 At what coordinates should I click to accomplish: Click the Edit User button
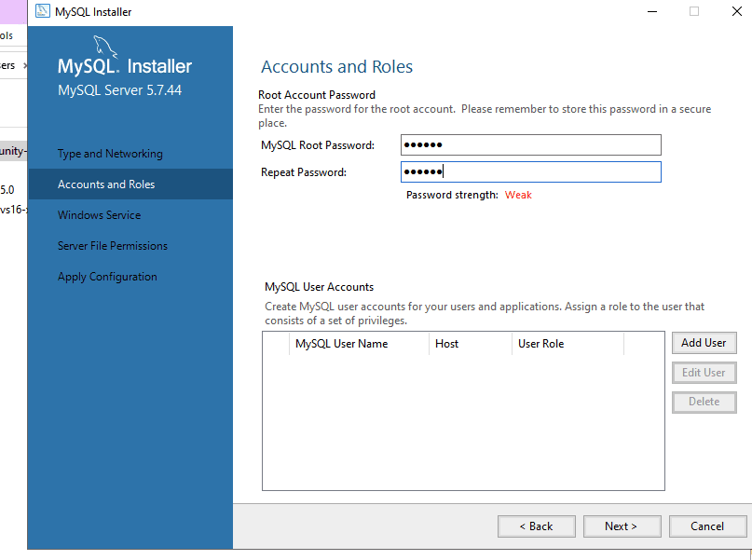click(x=704, y=373)
